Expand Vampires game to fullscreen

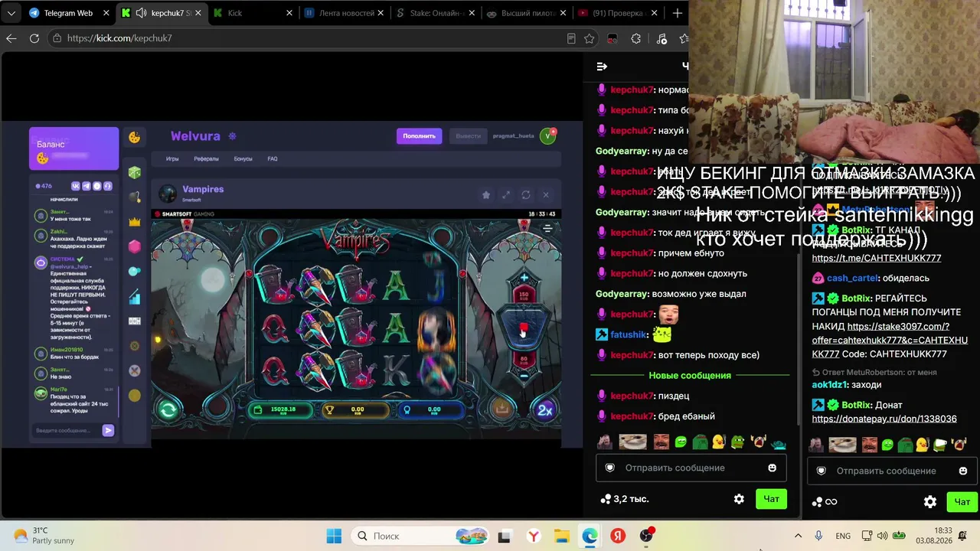pyautogui.click(x=506, y=195)
